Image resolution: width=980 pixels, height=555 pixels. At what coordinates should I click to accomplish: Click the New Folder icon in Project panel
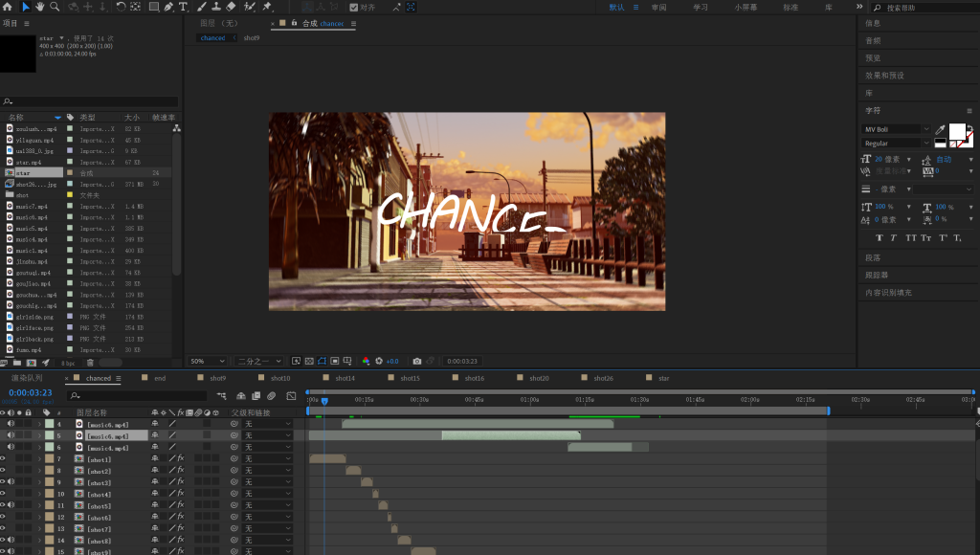tap(17, 363)
